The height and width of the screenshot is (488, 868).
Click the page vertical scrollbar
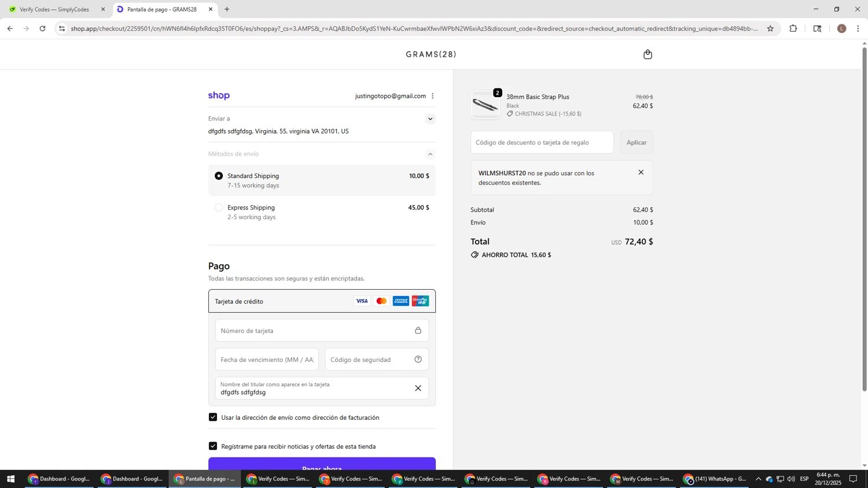[865, 220]
